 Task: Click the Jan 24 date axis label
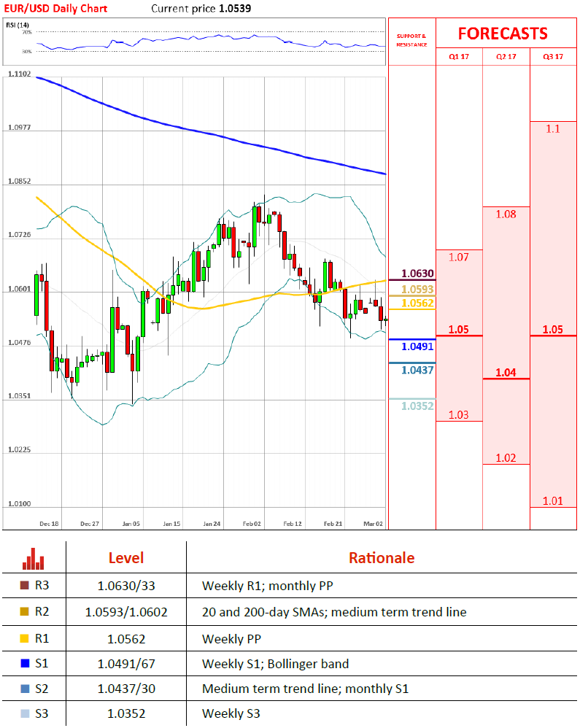tap(212, 524)
